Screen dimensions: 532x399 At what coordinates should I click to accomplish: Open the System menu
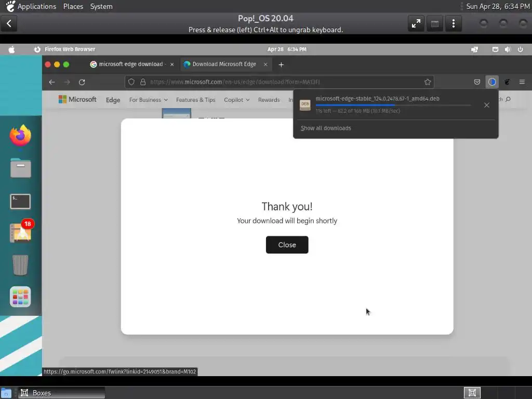pyautogui.click(x=101, y=6)
